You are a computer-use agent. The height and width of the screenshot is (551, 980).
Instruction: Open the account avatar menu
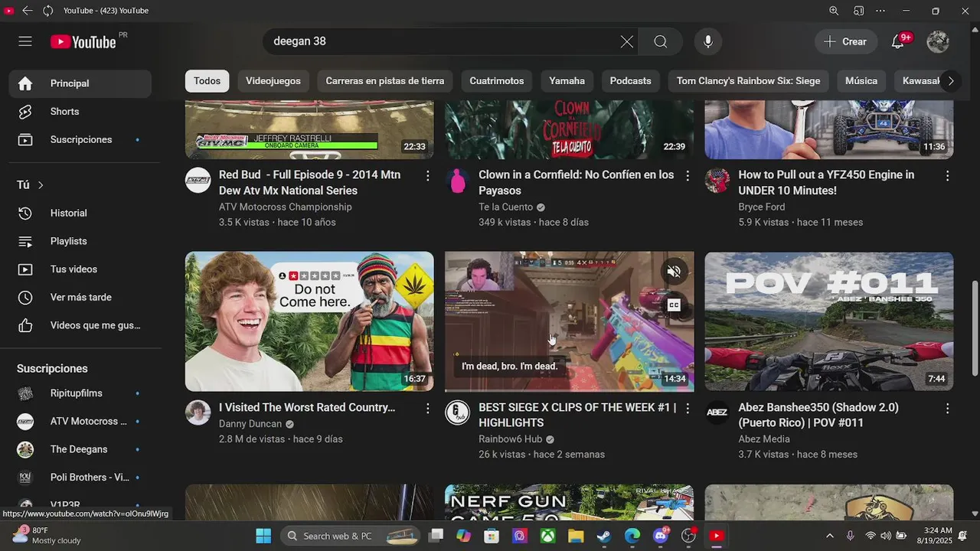coord(938,41)
